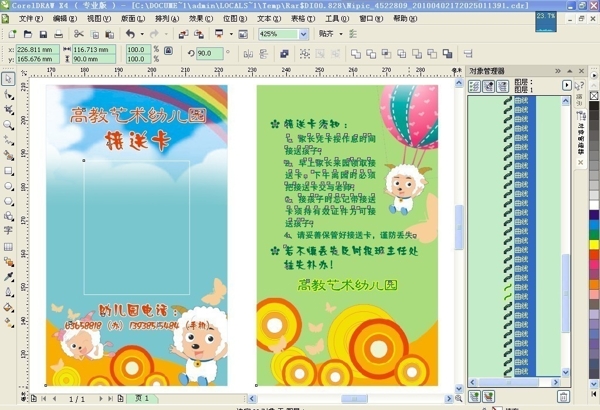Click the Undo arrow icon
Screen dimensions: 600x410
[x=130, y=34]
